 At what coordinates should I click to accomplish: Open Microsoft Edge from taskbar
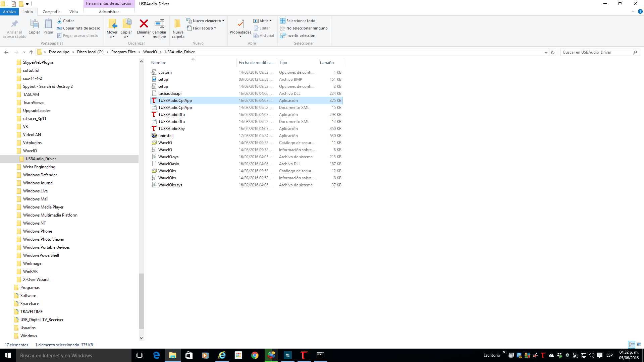point(156,355)
